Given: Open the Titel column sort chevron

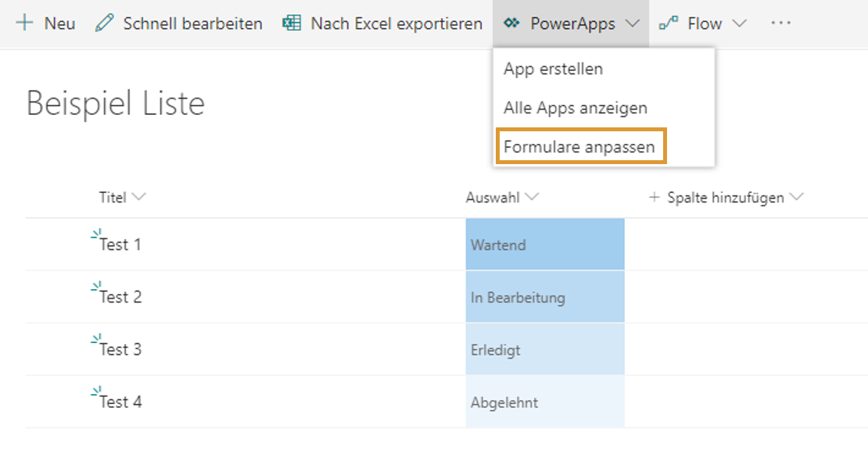Looking at the screenshot, I should coord(139,197).
